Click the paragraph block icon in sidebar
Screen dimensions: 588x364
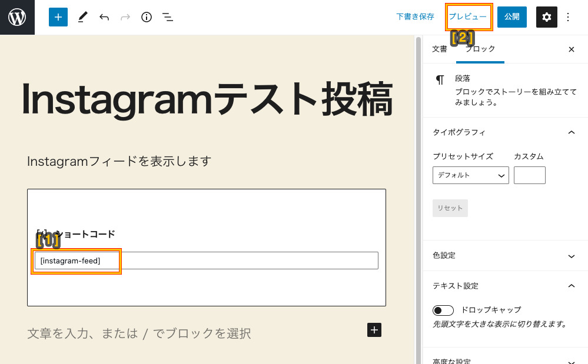440,79
